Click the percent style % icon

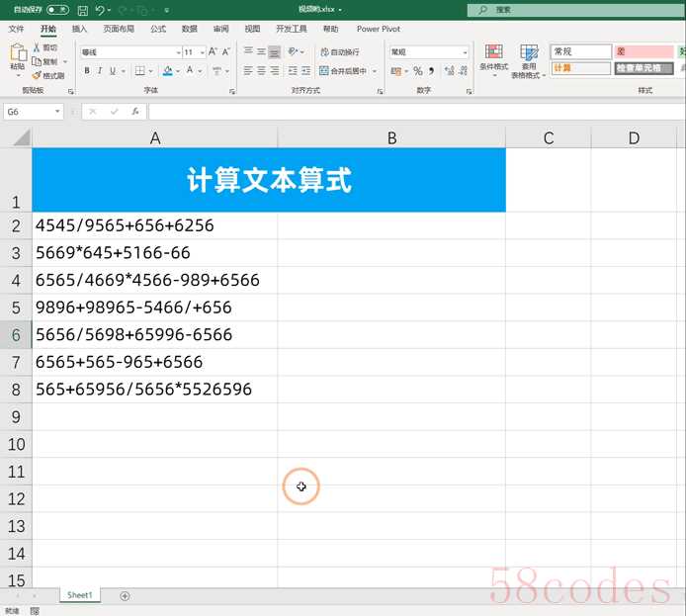(x=417, y=71)
